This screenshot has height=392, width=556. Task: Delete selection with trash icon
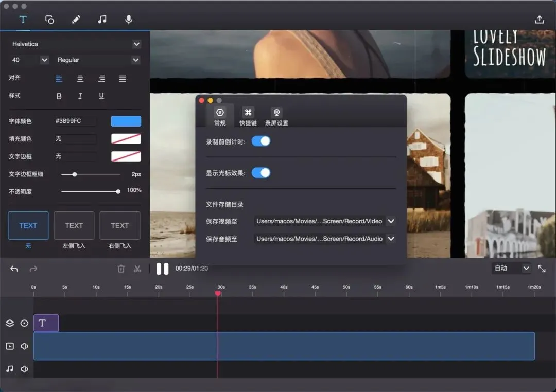click(121, 269)
